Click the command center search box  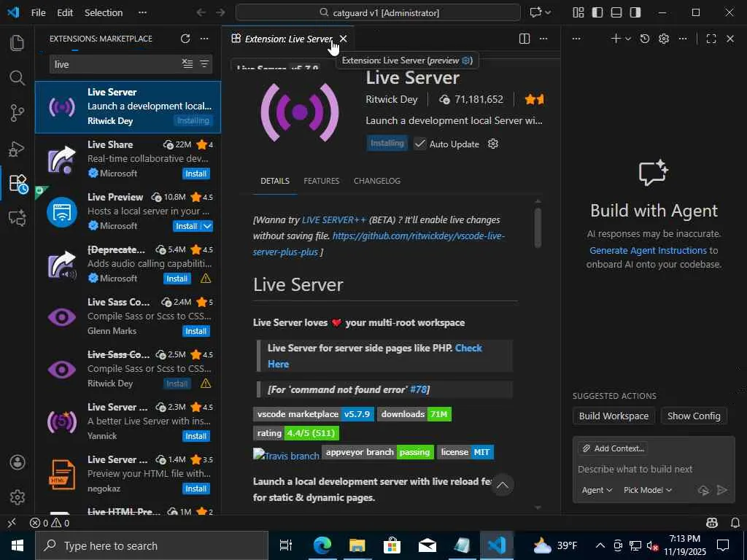[x=379, y=12]
